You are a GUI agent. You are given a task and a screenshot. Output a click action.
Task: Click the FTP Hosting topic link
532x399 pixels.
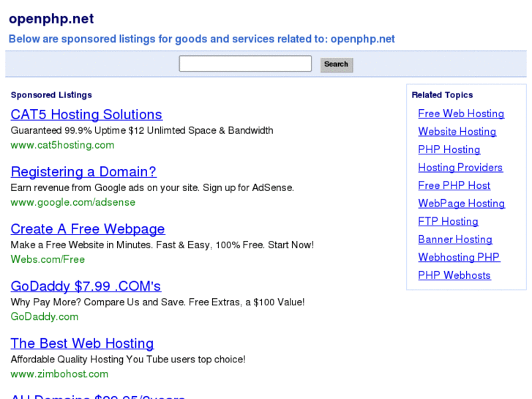click(448, 221)
